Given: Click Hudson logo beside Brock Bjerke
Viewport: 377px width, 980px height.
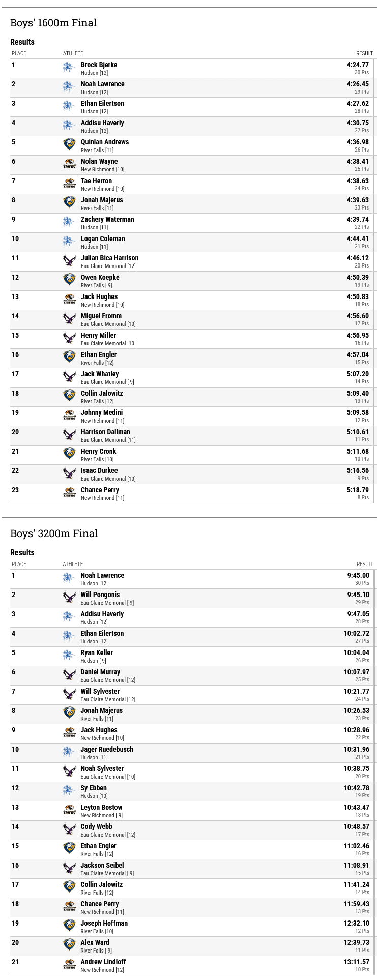Looking at the screenshot, I should pyautogui.click(x=69, y=67).
